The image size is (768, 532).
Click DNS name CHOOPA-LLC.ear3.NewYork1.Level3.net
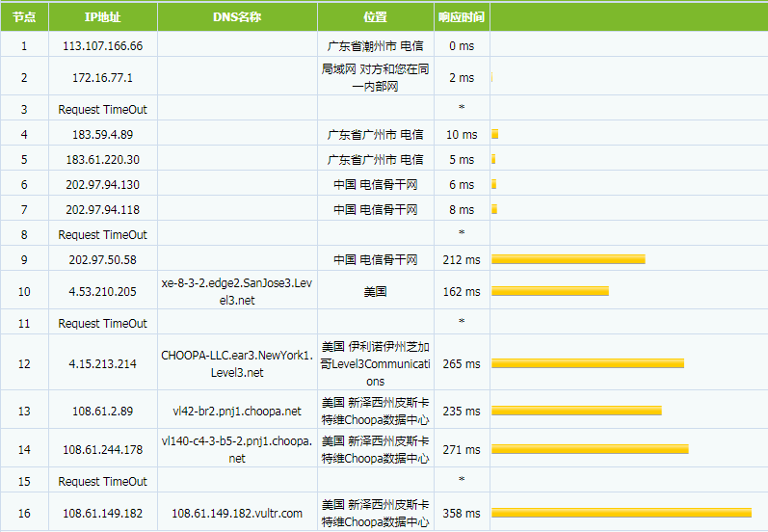tap(237, 363)
